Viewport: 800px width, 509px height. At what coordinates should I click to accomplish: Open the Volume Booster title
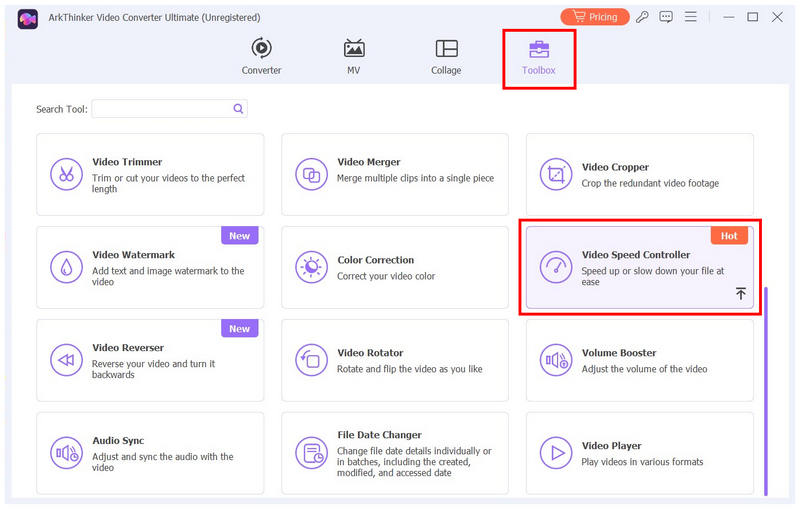pyautogui.click(x=619, y=352)
